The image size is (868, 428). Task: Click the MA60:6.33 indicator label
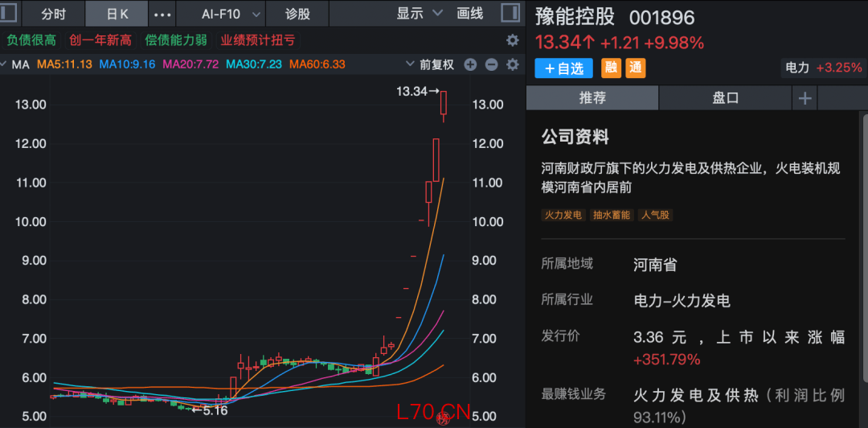317,65
